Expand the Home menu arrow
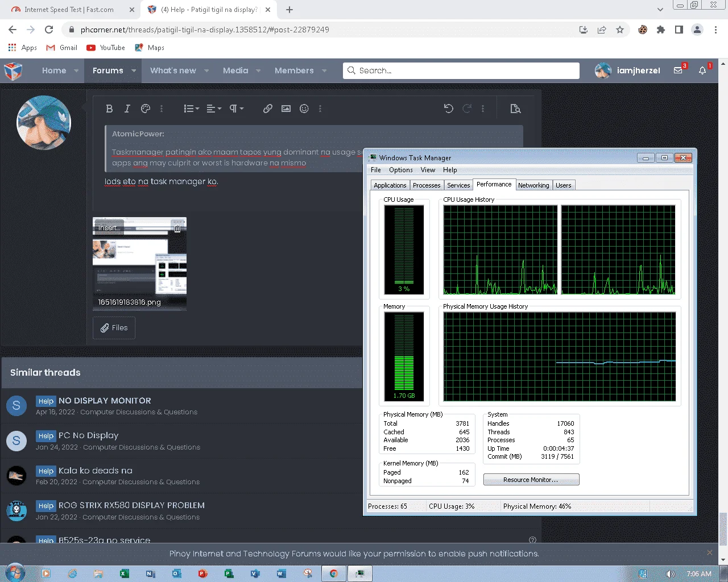This screenshot has width=728, height=582. (x=76, y=70)
